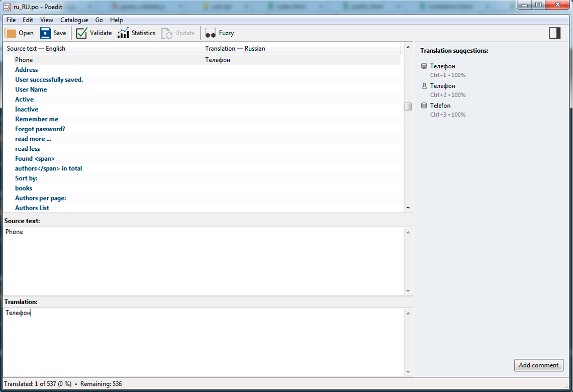Sort by Source text — English column header
This screenshot has width=573, height=392.
[x=101, y=49]
